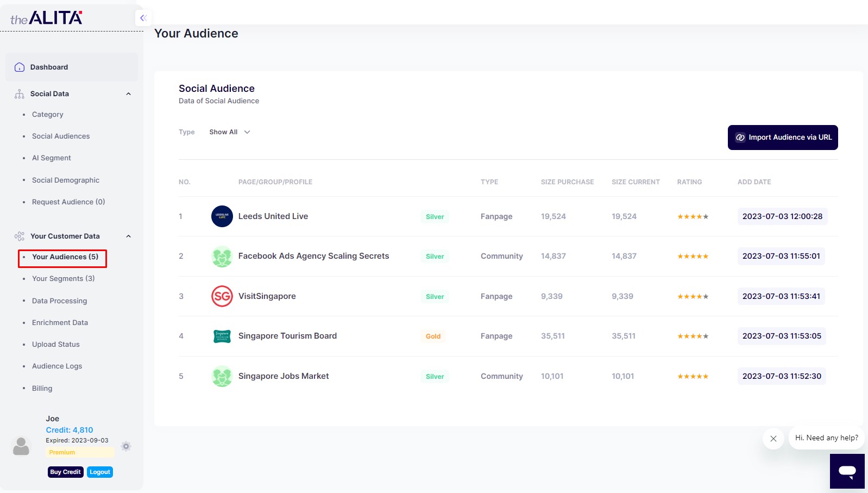Click the Singapore Tourism Board logo
Viewport: 868px width, 493px height.
pos(222,336)
